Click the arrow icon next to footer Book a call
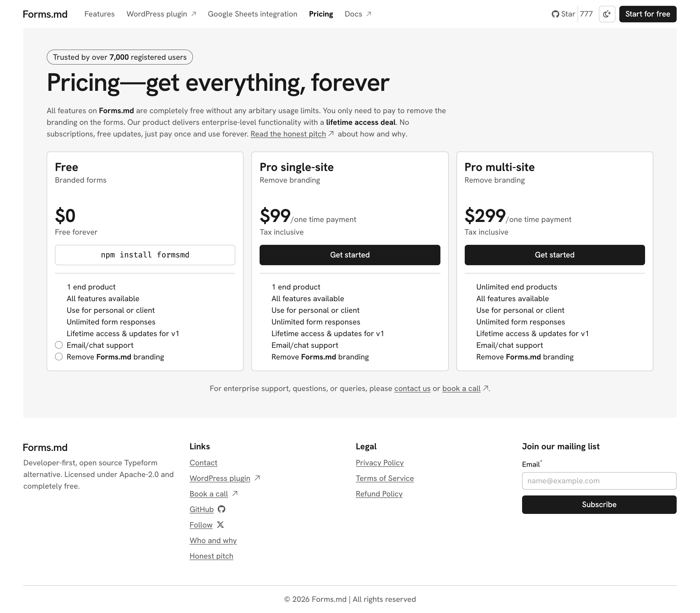The height and width of the screenshot is (613, 700). coord(235,493)
